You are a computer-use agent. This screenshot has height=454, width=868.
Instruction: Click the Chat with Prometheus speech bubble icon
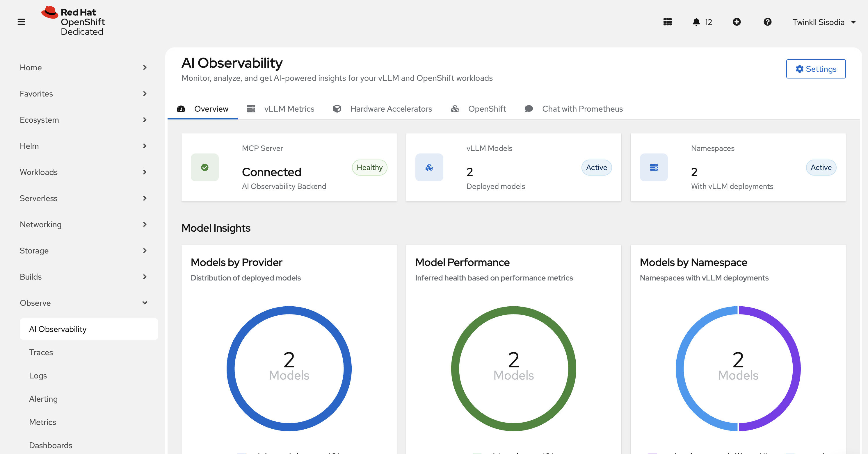click(x=528, y=108)
